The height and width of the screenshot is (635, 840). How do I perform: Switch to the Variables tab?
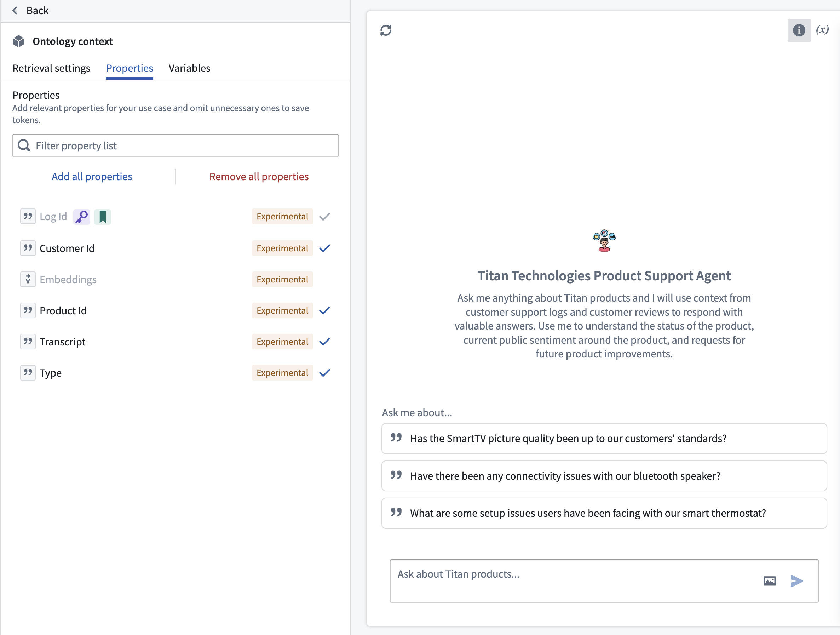click(x=189, y=68)
